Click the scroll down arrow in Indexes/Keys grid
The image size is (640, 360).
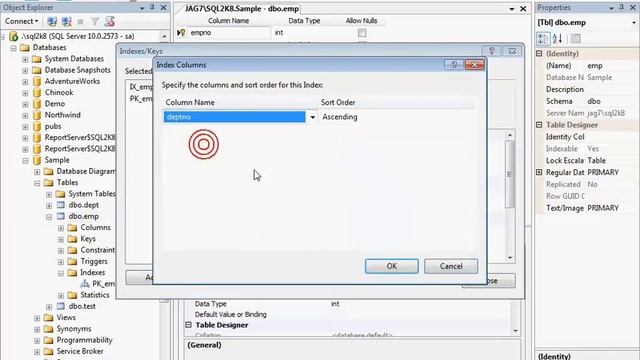coord(510,258)
